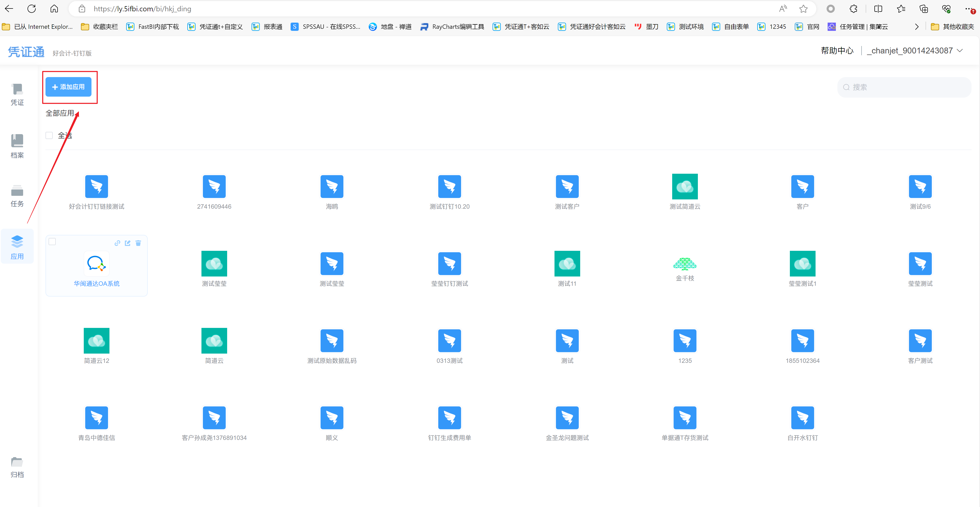The width and height of the screenshot is (980, 507).
Task: Open the 莹莹钉钉测试 app icon
Action: tap(449, 263)
